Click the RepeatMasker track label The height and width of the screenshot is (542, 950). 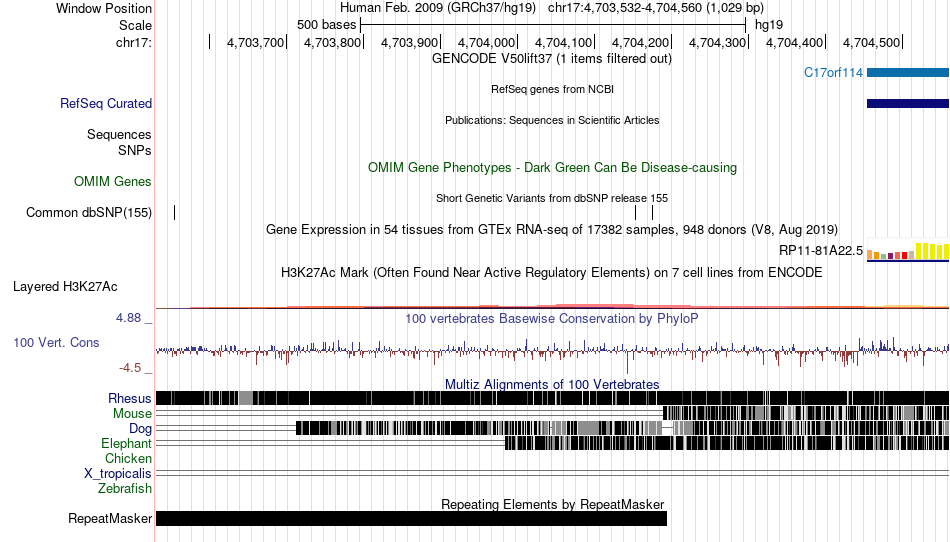tap(110, 518)
